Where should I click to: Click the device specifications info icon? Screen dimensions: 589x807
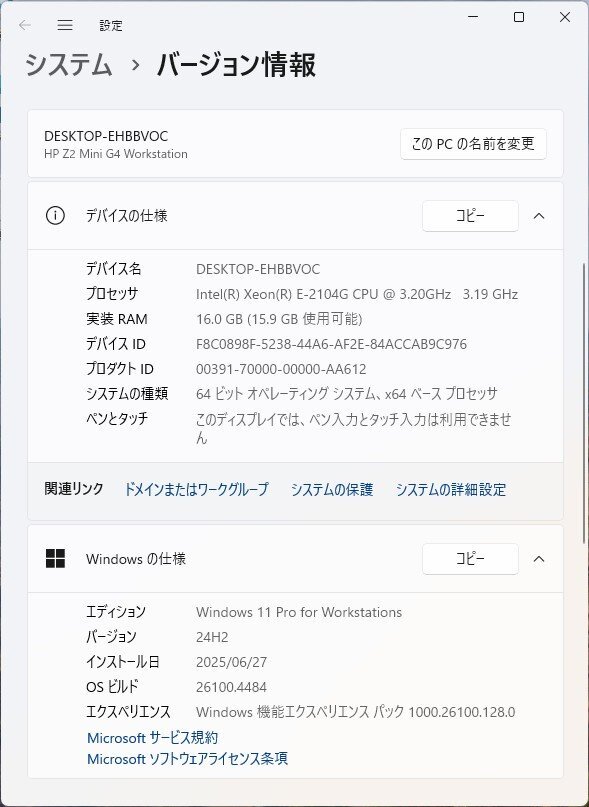click(55, 216)
